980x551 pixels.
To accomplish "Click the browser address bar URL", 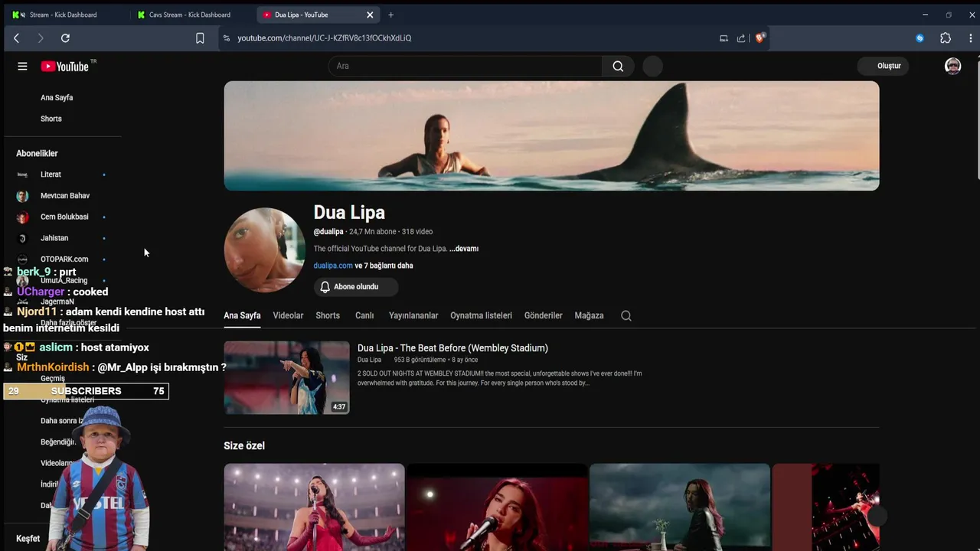I will tap(324, 37).
